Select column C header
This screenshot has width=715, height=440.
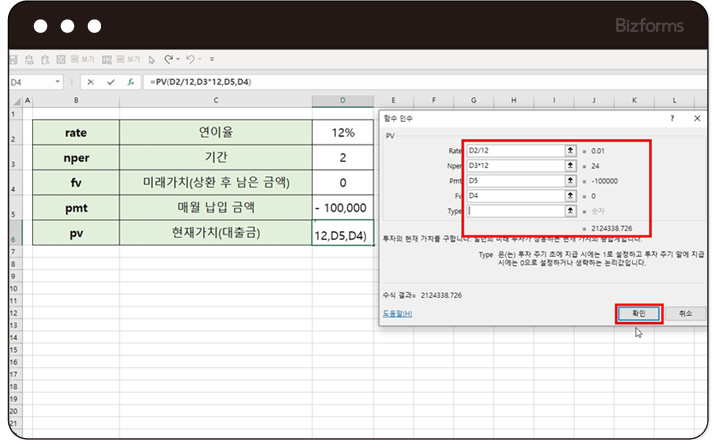click(215, 101)
